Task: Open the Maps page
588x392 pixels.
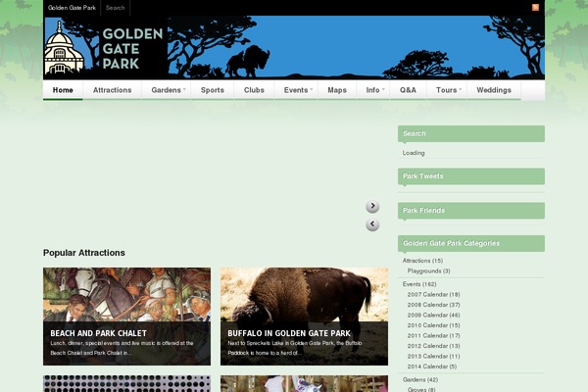Action: pyautogui.click(x=337, y=90)
